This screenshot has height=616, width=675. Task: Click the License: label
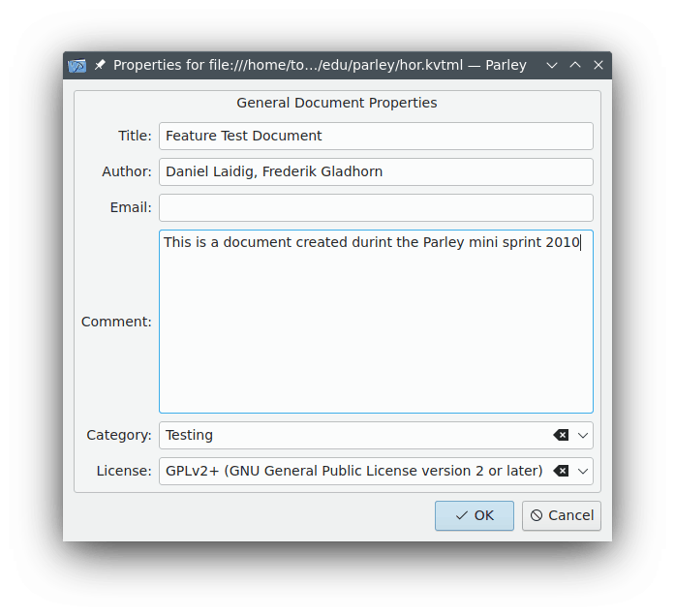coord(124,471)
